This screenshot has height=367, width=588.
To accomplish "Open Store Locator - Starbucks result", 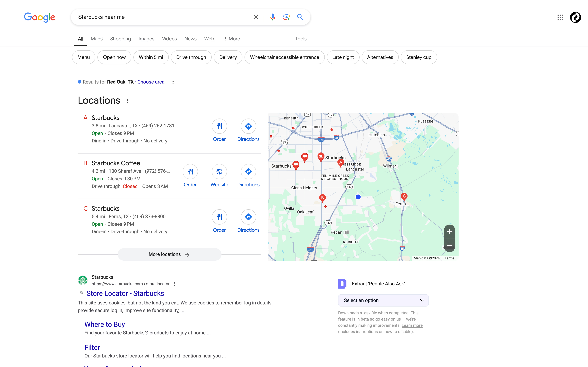I will [x=125, y=293].
